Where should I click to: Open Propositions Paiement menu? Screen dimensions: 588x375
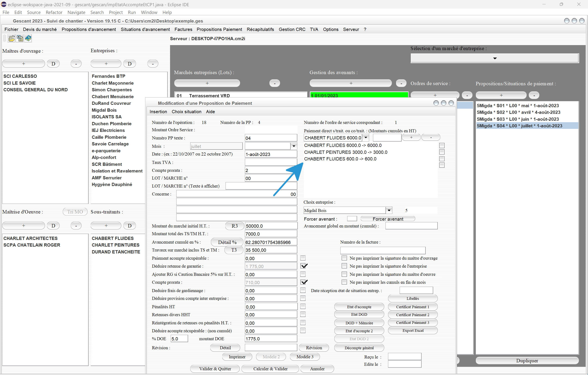point(219,29)
